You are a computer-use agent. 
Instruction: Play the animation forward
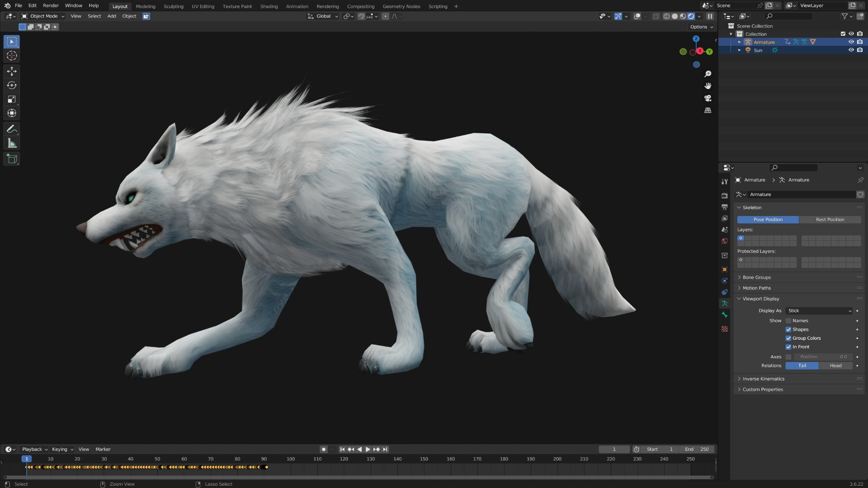click(368, 450)
